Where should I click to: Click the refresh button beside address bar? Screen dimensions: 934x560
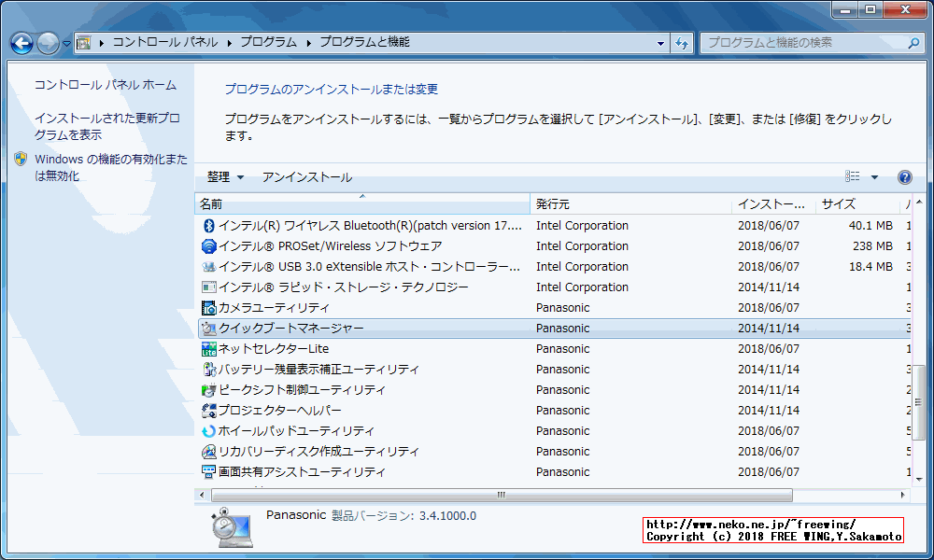682,43
